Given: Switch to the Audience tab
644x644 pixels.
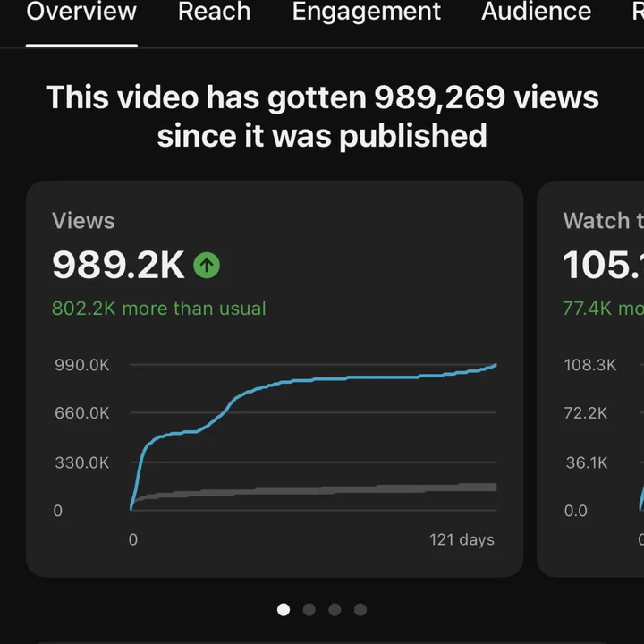Looking at the screenshot, I should (x=536, y=12).
